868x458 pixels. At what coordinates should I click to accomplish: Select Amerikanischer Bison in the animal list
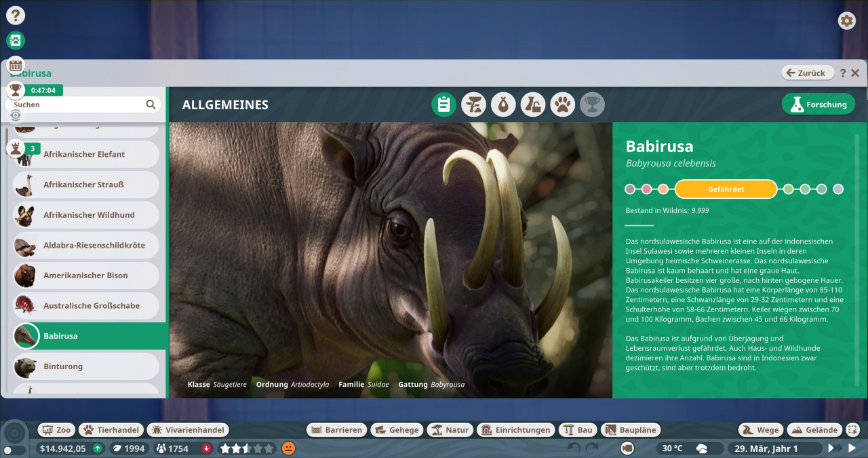click(x=86, y=275)
